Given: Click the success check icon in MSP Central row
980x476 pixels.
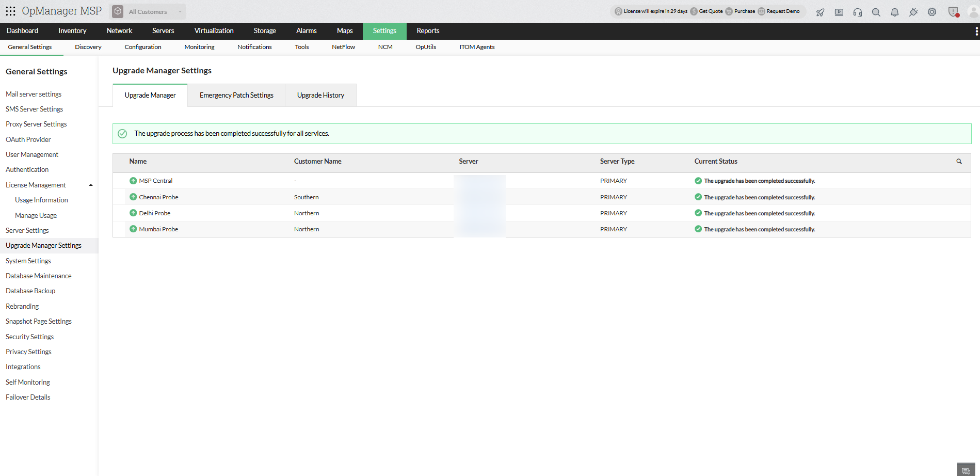Looking at the screenshot, I should coord(698,181).
